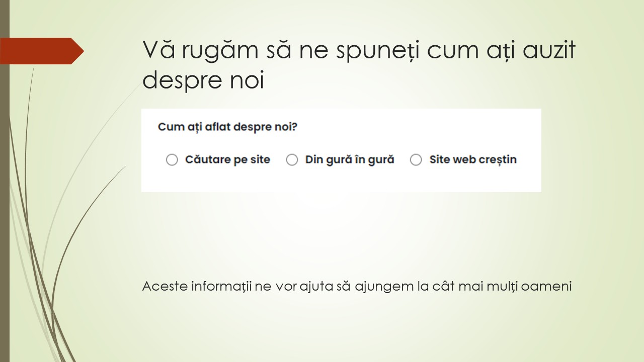Pick the Site web creștin answer
The width and height of the screenshot is (644, 362).
[x=416, y=159]
